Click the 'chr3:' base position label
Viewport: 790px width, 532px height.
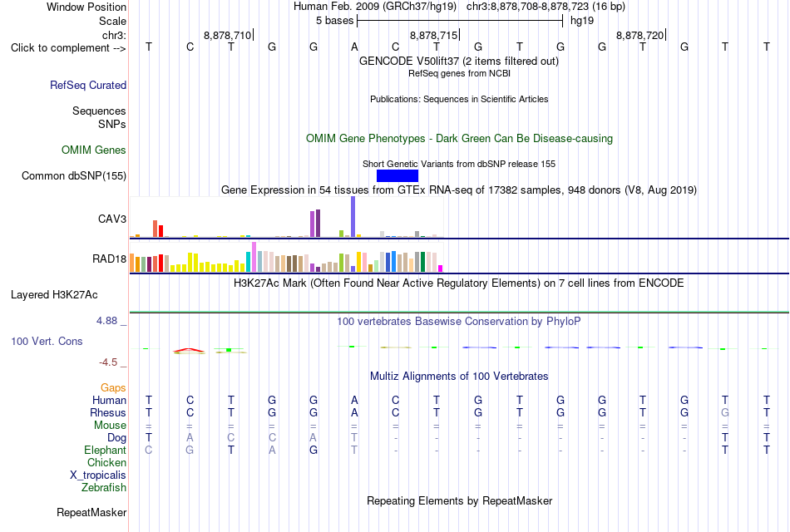pos(114,35)
